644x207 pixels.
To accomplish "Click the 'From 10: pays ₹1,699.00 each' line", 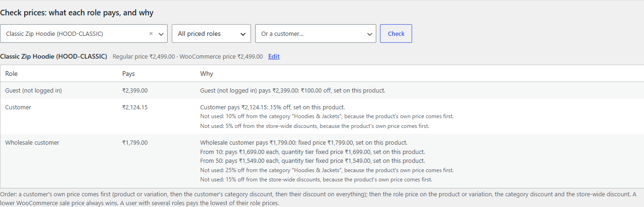I will pos(312,152).
